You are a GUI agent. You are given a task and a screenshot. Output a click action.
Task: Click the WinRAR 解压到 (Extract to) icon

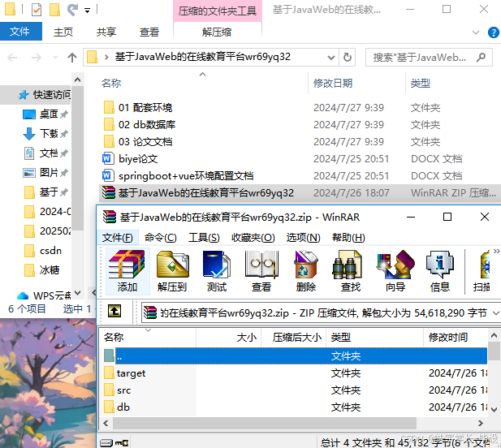[172, 271]
